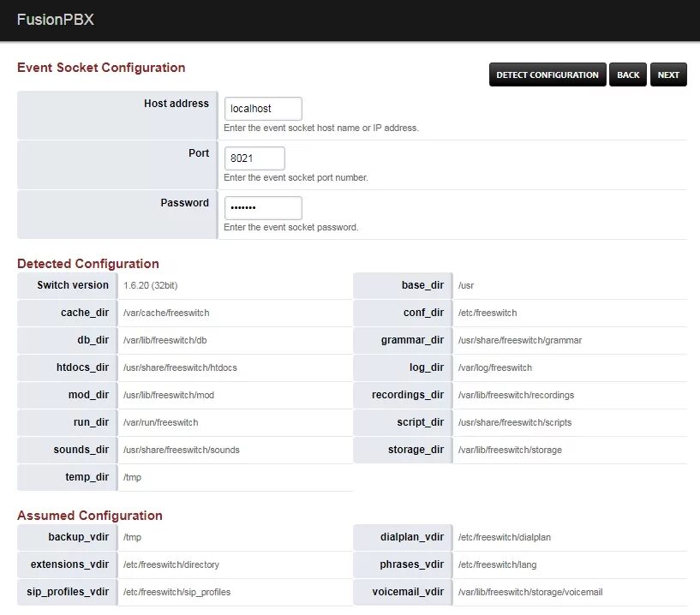Proceed with the Next button

coord(668,75)
